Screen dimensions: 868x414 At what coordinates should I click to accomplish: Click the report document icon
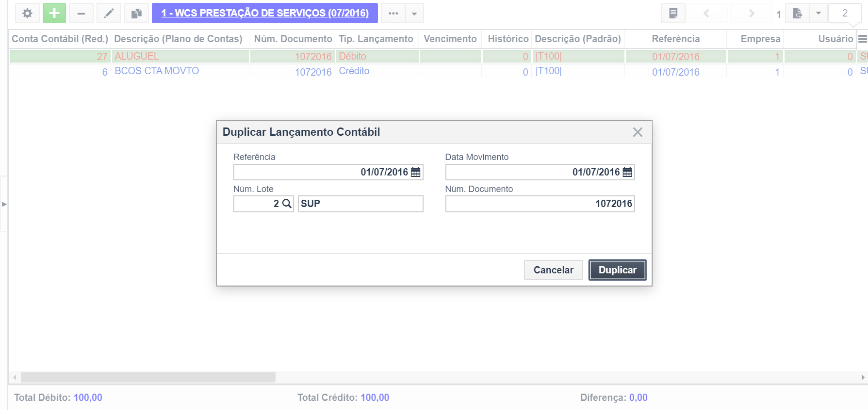pos(673,13)
